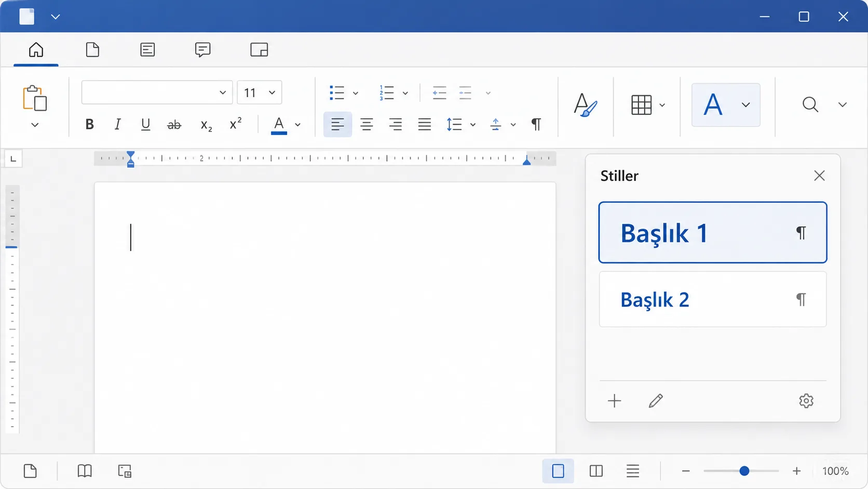This screenshot has width=868, height=489.
Task: Align text left
Action: coord(337,124)
